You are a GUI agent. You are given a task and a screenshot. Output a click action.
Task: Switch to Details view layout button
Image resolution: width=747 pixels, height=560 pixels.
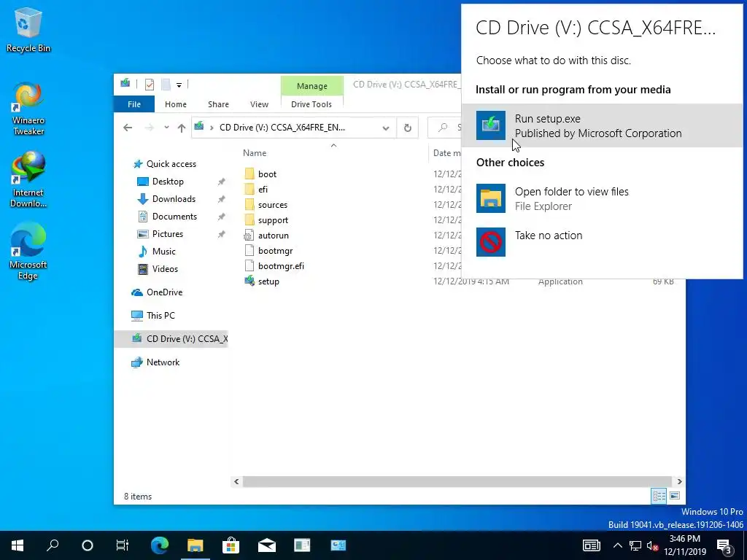(x=659, y=496)
